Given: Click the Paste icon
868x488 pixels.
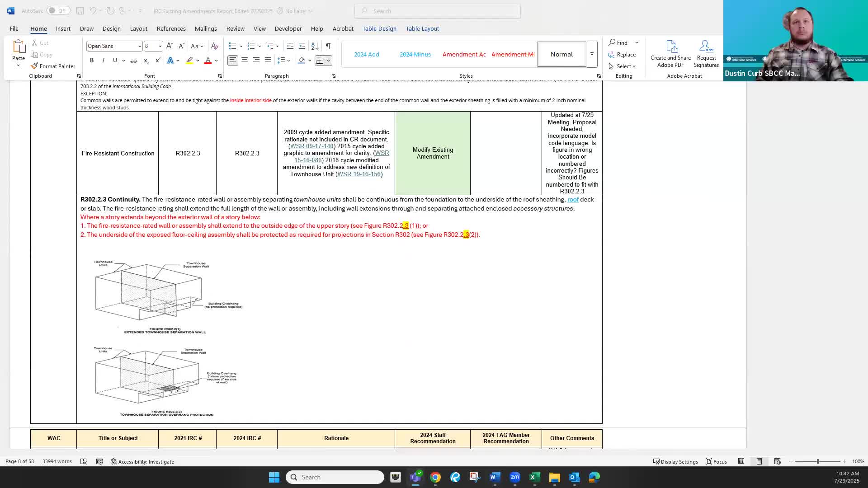Looking at the screenshot, I should [19, 47].
